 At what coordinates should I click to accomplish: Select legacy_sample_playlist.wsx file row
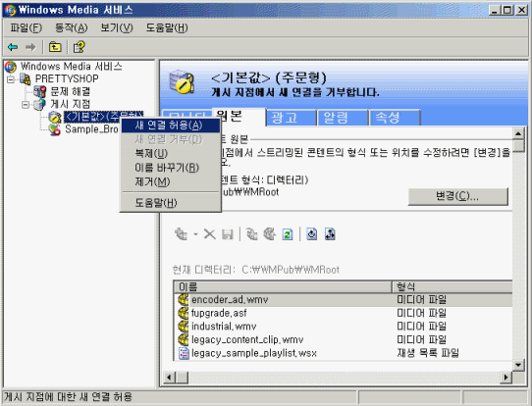tap(344, 353)
